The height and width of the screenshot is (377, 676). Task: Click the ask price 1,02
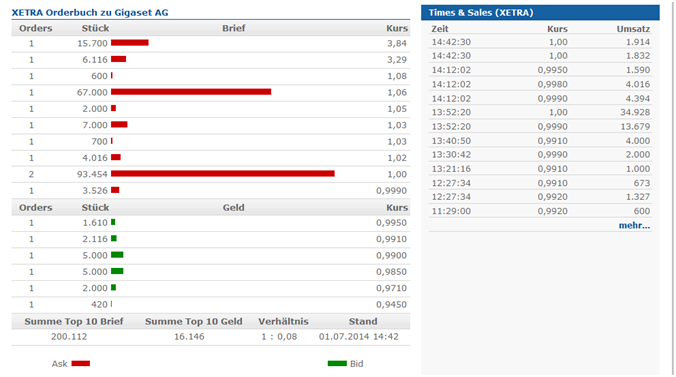click(x=397, y=158)
